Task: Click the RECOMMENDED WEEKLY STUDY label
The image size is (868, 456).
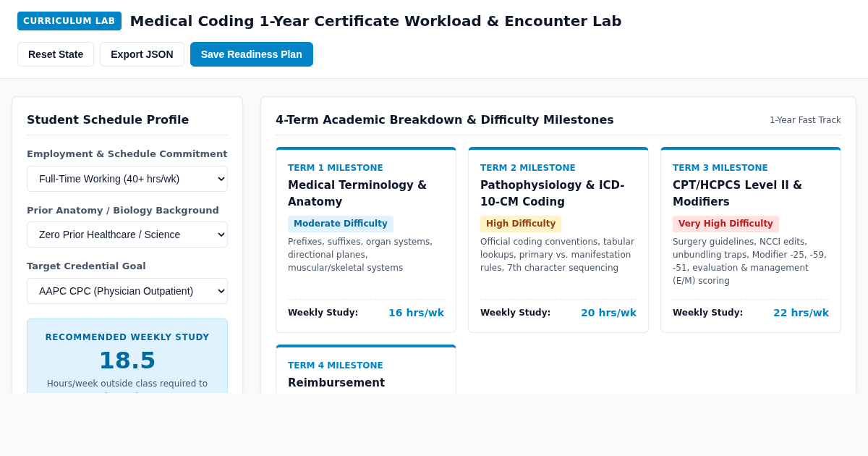Action: [x=127, y=337]
